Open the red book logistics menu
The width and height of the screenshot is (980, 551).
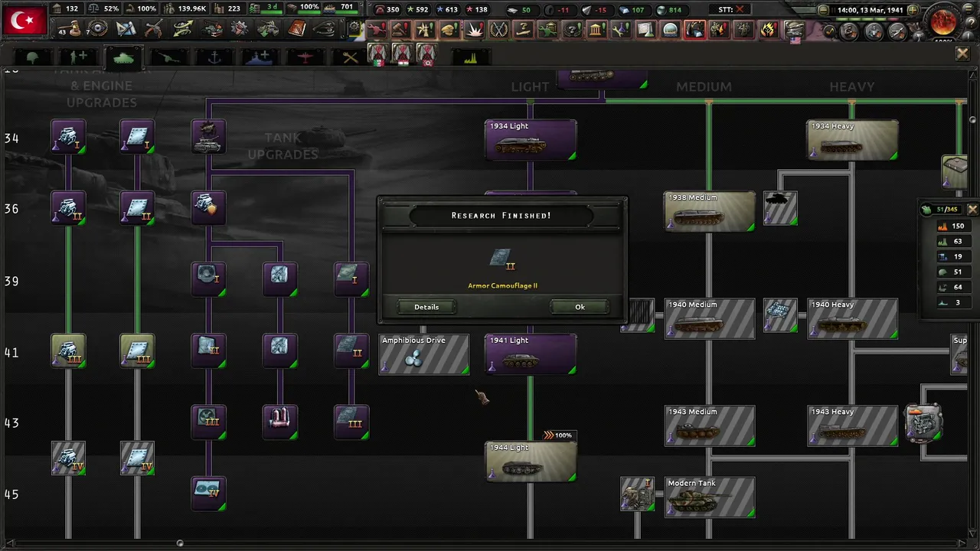[x=297, y=30]
